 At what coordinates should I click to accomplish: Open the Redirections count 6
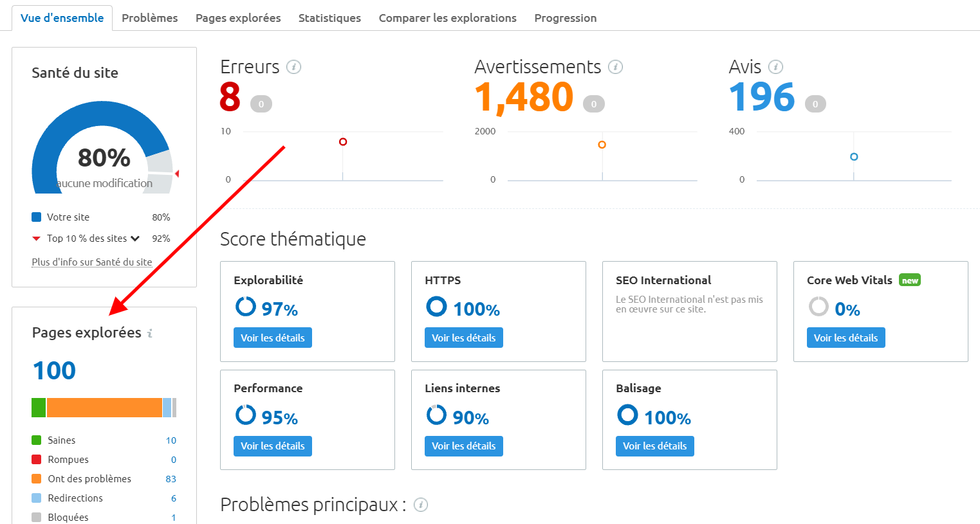(x=174, y=498)
